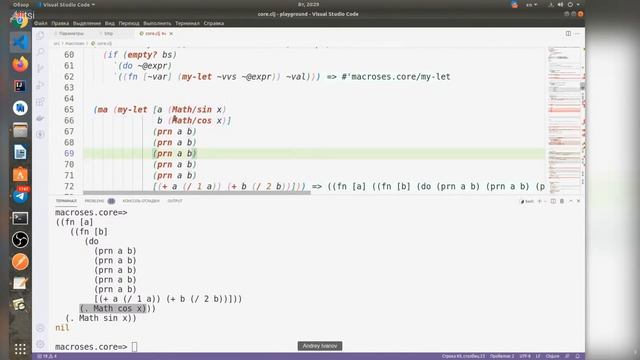The height and width of the screenshot is (360, 640).
Task: Open the Search view in activity bar
Action: (40, 52)
